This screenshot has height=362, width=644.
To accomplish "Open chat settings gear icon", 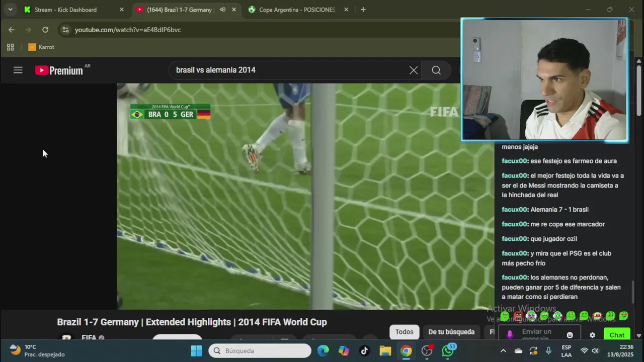I will pos(592,335).
